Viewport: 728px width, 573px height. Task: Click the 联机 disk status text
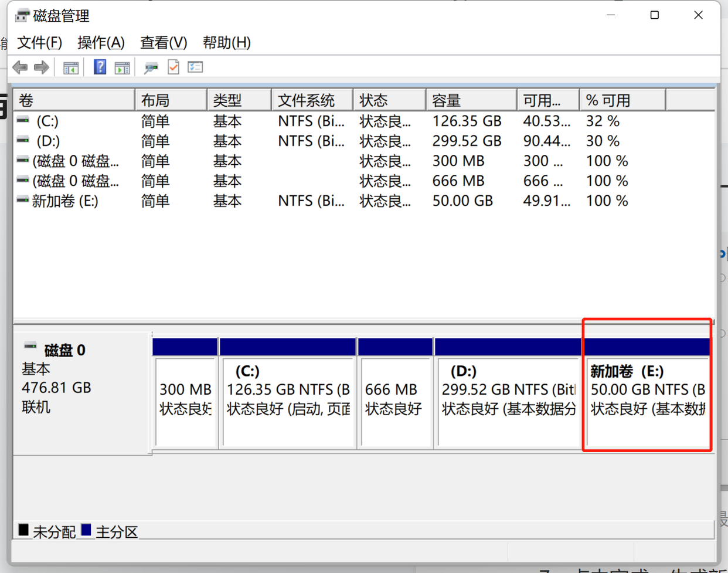tap(36, 406)
